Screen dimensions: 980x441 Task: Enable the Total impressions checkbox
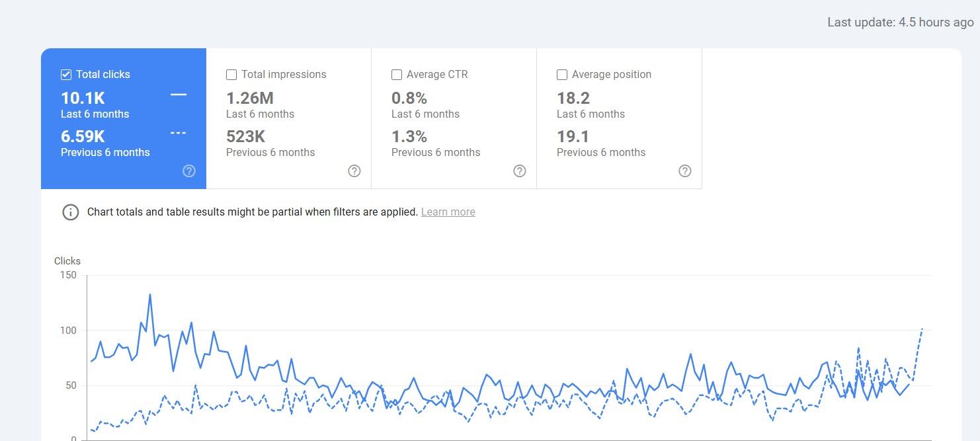click(x=231, y=75)
